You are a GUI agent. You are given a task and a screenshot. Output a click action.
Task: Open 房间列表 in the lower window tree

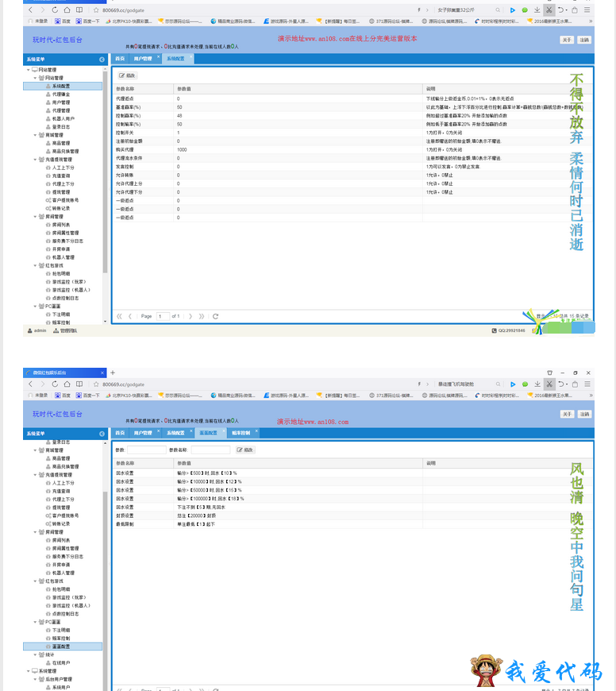coord(61,540)
